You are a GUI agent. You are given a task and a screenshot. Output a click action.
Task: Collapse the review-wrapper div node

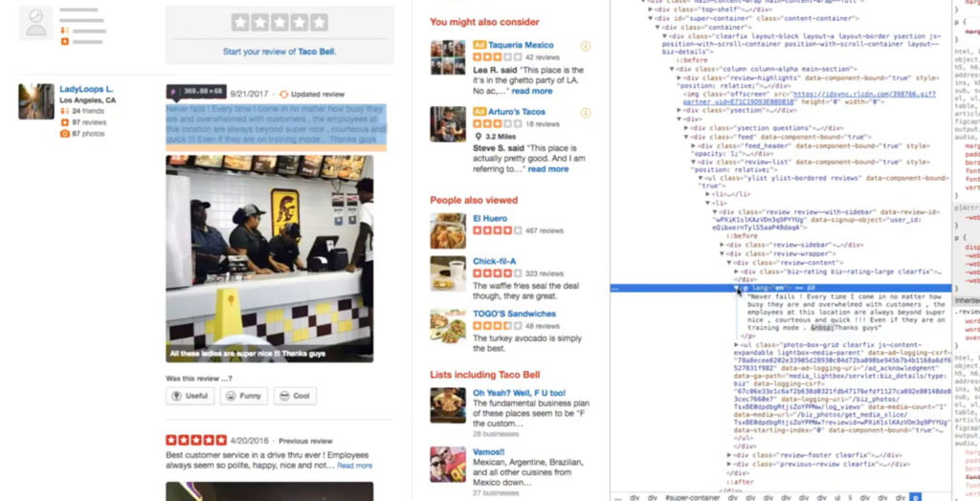click(723, 254)
